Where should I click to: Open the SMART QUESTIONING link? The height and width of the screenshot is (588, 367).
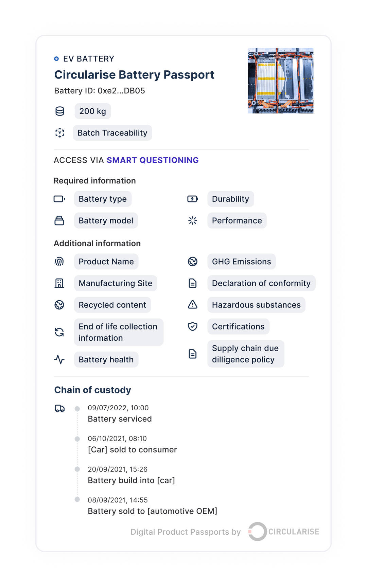tap(153, 160)
